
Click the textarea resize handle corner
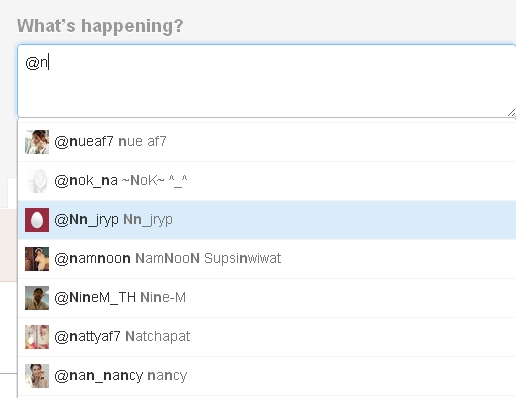(x=511, y=113)
